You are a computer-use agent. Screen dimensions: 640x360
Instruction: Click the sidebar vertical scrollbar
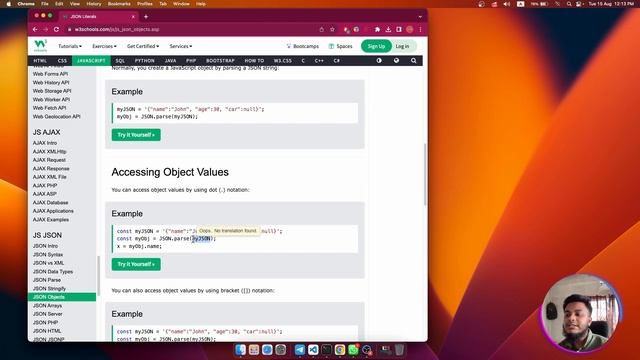pyautogui.click(x=98, y=276)
